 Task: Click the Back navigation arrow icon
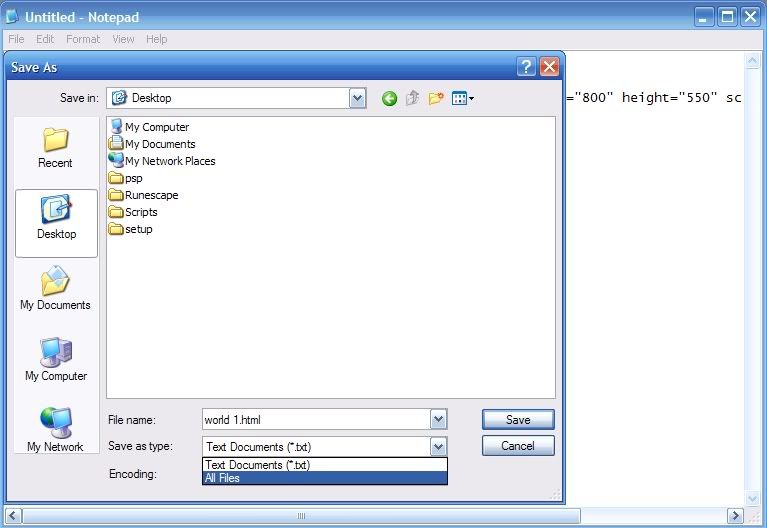(389, 98)
